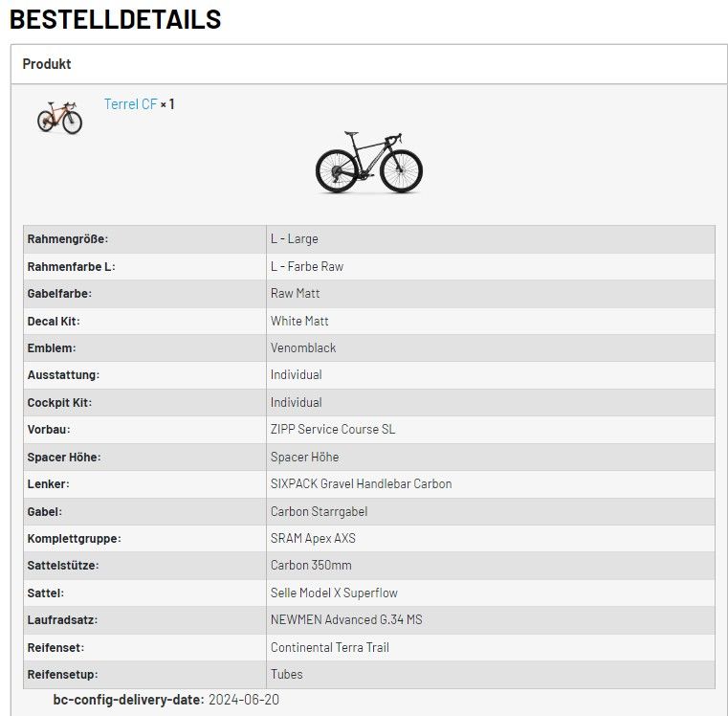Viewport: 728px width, 716px height.
Task: Click the Decal Kit White Matt value
Action: click(x=299, y=321)
